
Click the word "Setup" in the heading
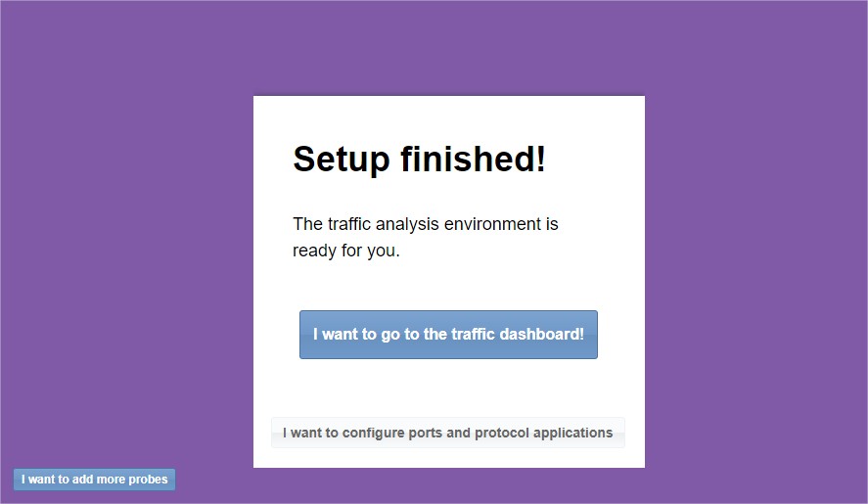(341, 159)
